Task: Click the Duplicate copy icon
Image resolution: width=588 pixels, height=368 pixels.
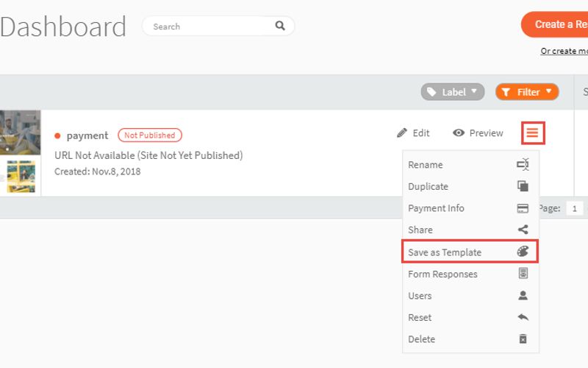Action: pyautogui.click(x=523, y=186)
